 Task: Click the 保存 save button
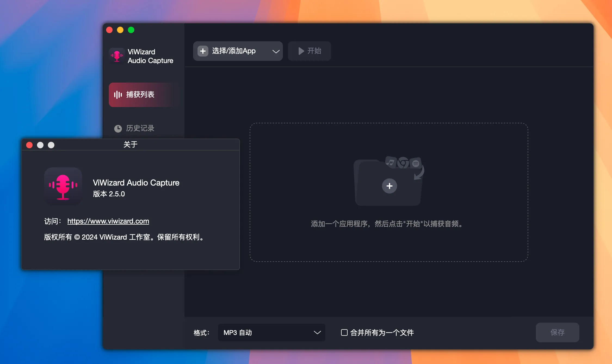coord(557,332)
